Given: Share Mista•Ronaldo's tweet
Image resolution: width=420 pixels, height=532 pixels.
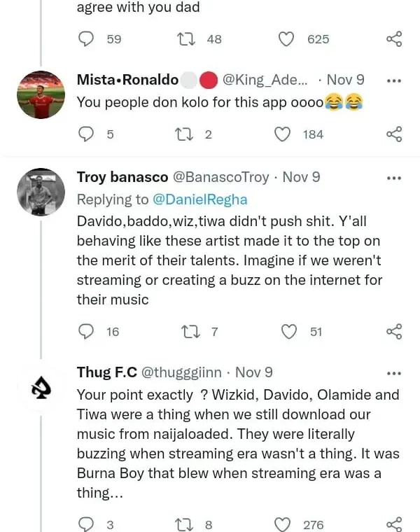Looking at the screenshot, I should pyautogui.click(x=394, y=134).
